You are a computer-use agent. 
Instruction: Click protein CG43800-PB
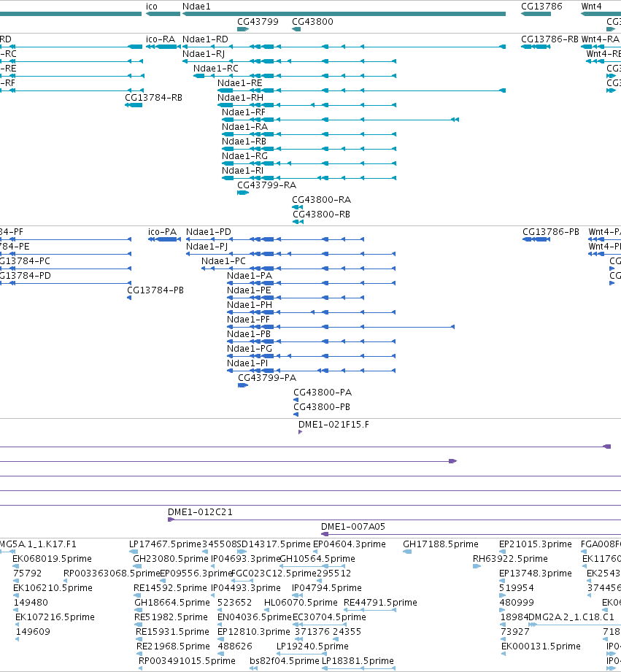322,406
